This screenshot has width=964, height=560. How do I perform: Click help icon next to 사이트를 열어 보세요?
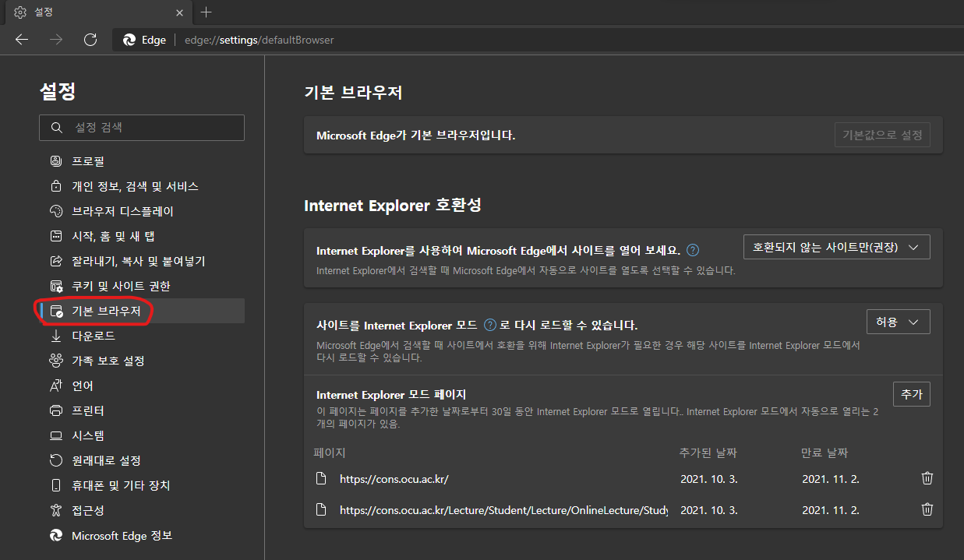click(692, 251)
